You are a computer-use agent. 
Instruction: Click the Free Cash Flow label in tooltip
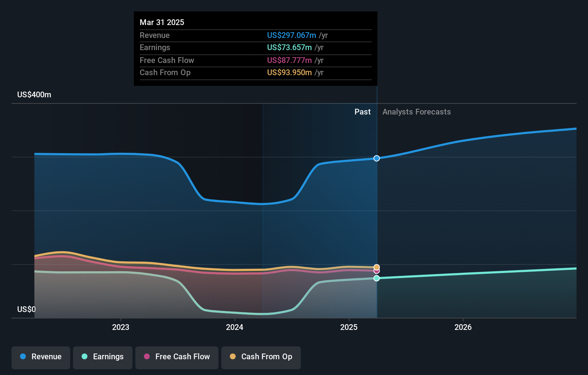167,60
